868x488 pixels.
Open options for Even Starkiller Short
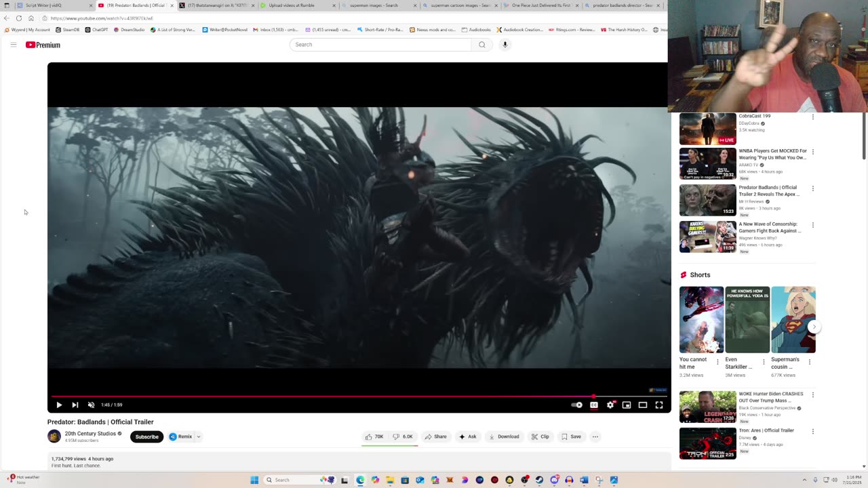764,362
